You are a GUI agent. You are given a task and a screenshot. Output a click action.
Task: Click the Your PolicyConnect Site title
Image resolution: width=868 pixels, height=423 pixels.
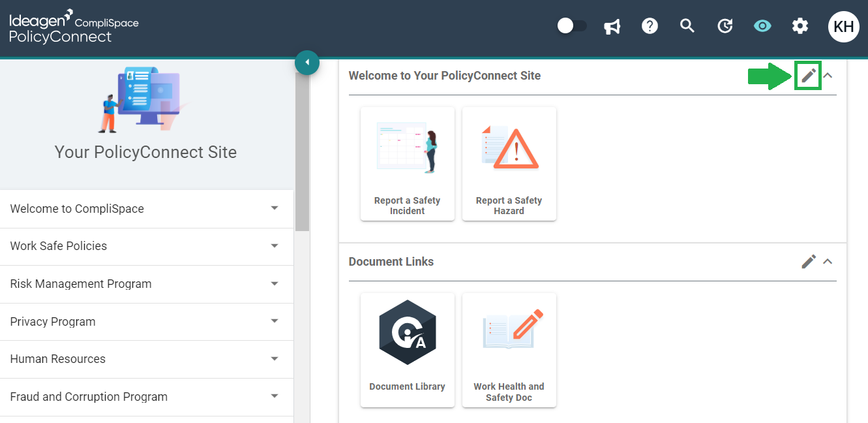pos(145,152)
